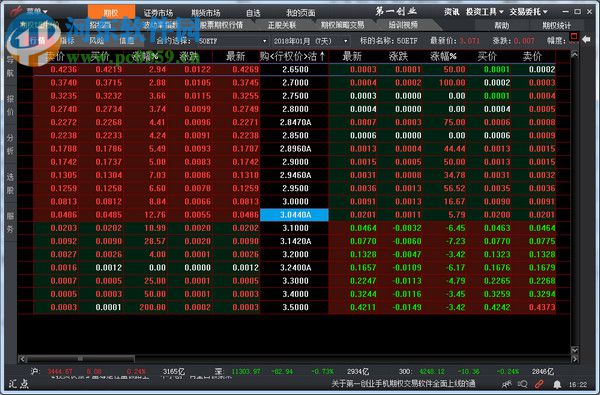Select the 3.5000 strike price row
Screen dimensions: 600x395
295,307
